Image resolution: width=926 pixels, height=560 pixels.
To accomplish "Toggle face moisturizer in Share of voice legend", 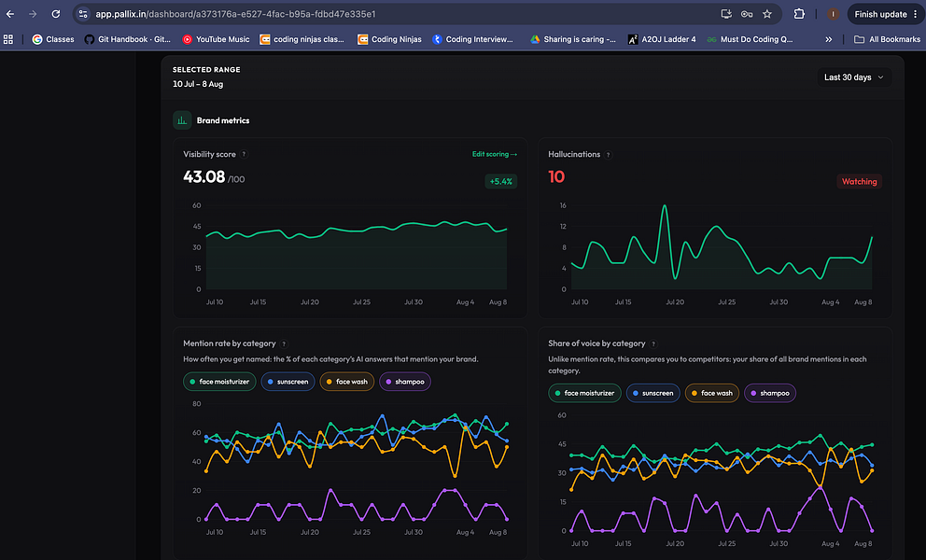I will (x=584, y=393).
